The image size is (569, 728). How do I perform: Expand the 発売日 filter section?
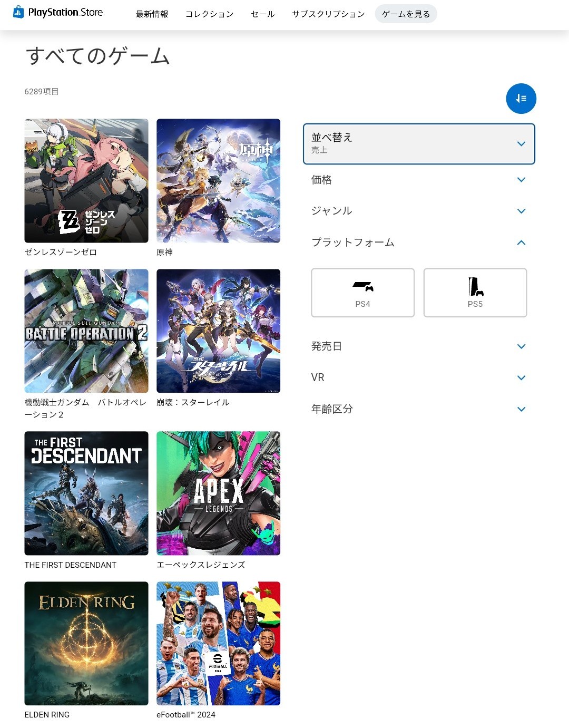pos(419,346)
